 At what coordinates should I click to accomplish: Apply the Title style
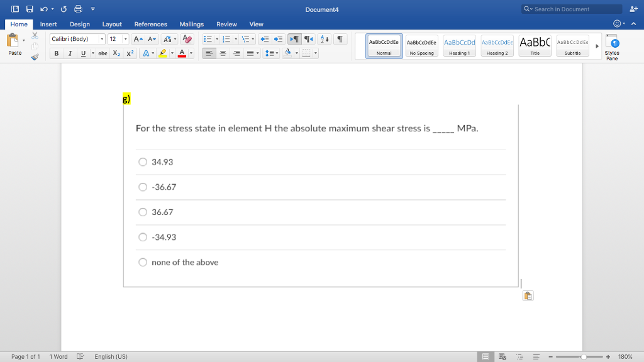535,46
